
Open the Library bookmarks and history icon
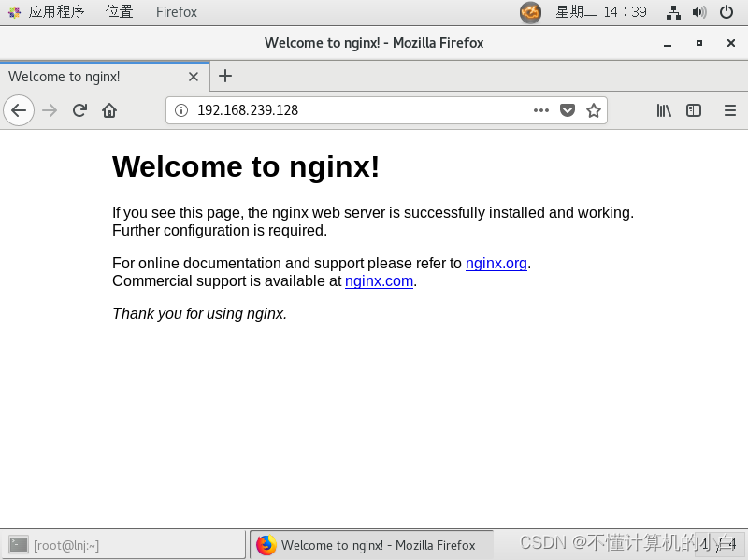664,110
